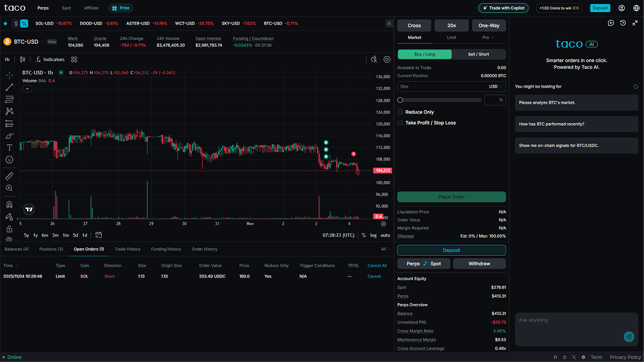This screenshot has height=362, width=644.
Task: Switch ticker display to dollar mode
Action: 16,23
